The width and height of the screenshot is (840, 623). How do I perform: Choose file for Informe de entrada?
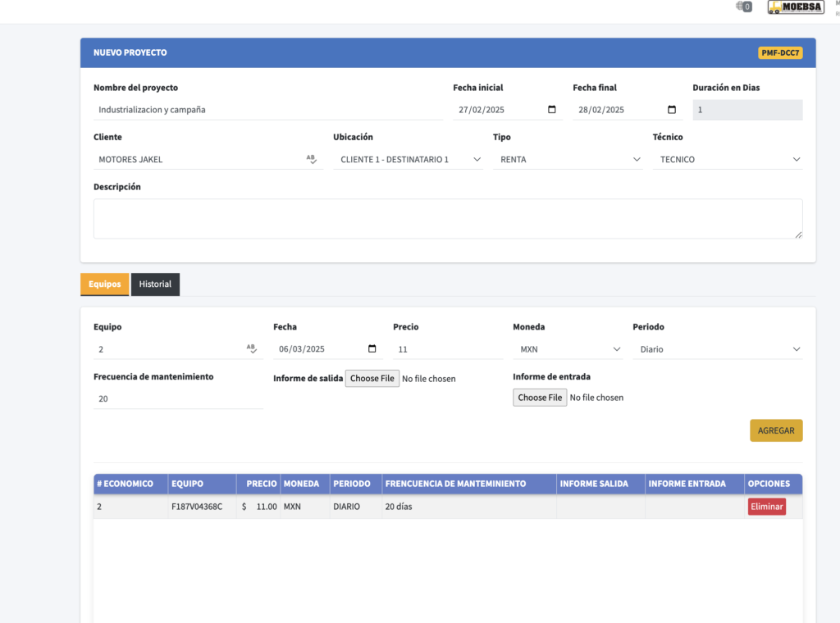(x=540, y=398)
